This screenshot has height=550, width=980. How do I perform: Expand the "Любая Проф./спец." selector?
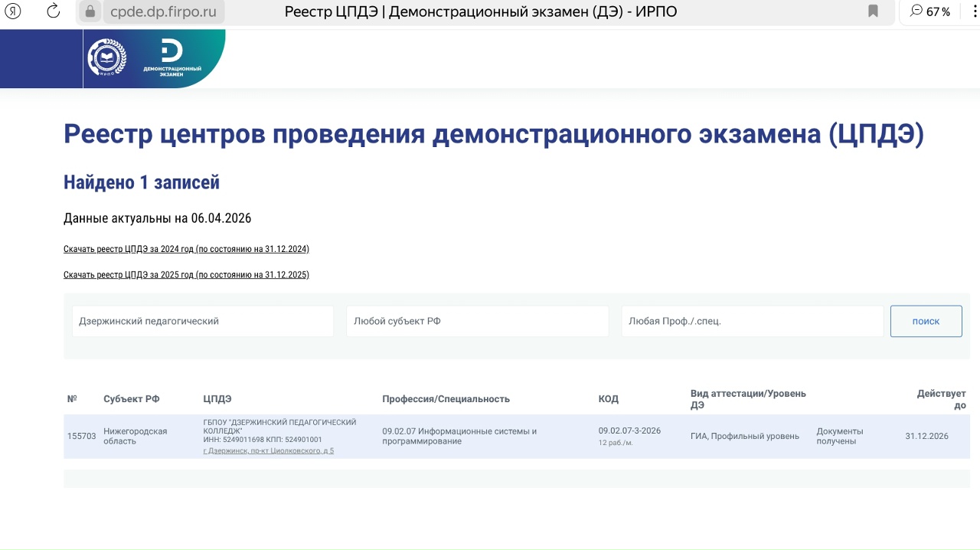[x=752, y=322]
